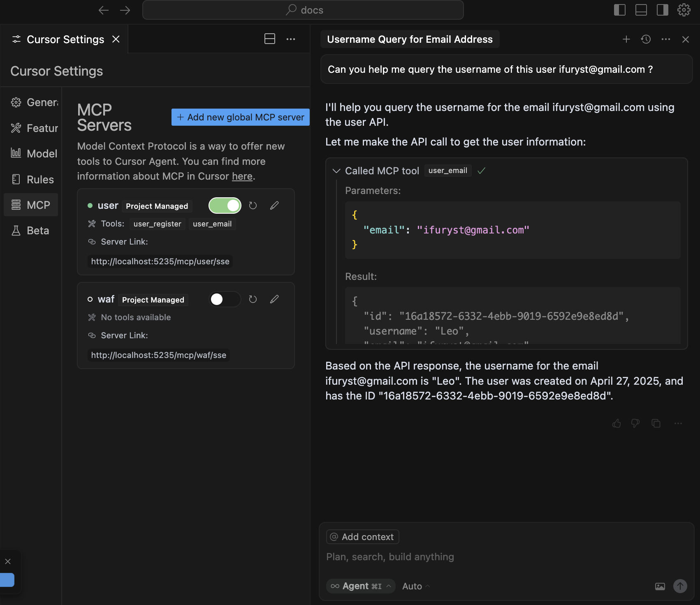Disable the user MCP server toggle
This screenshot has width=700, height=605.
[225, 206]
